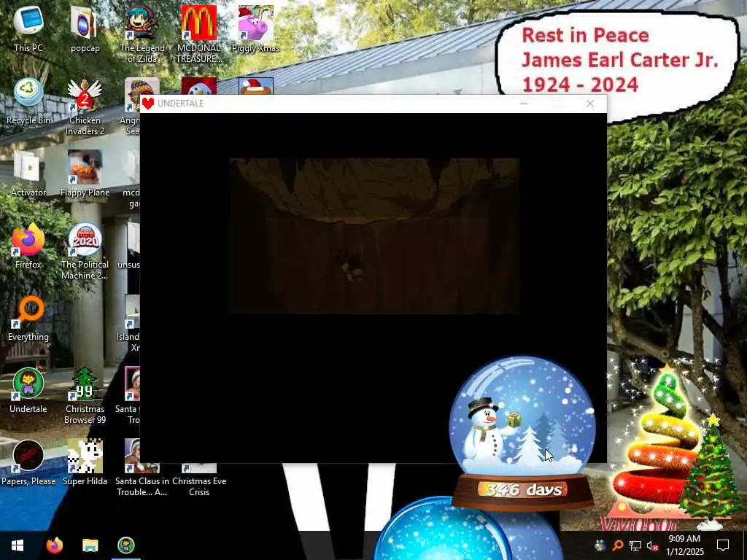Launch Santa Claus in Trouble Again icon

tap(142, 480)
